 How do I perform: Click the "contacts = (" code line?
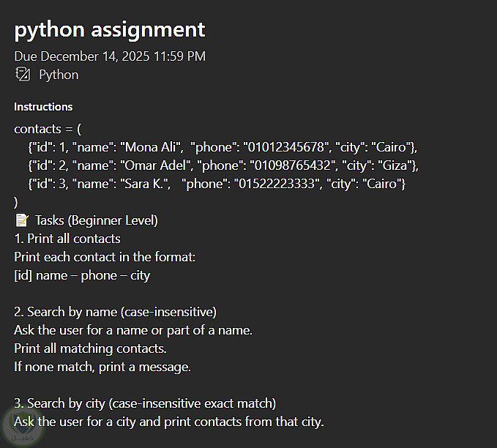(x=48, y=129)
